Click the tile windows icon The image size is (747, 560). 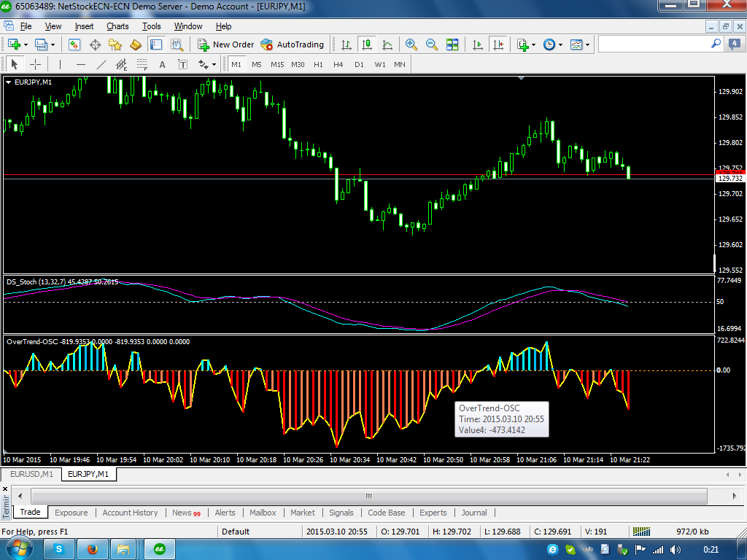click(452, 44)
